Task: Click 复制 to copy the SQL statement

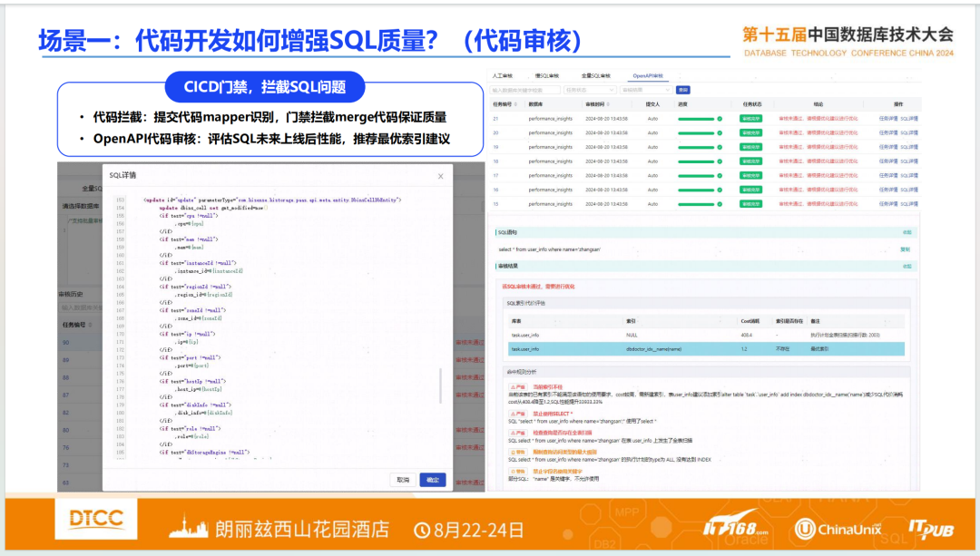Action: pos(905,249)
